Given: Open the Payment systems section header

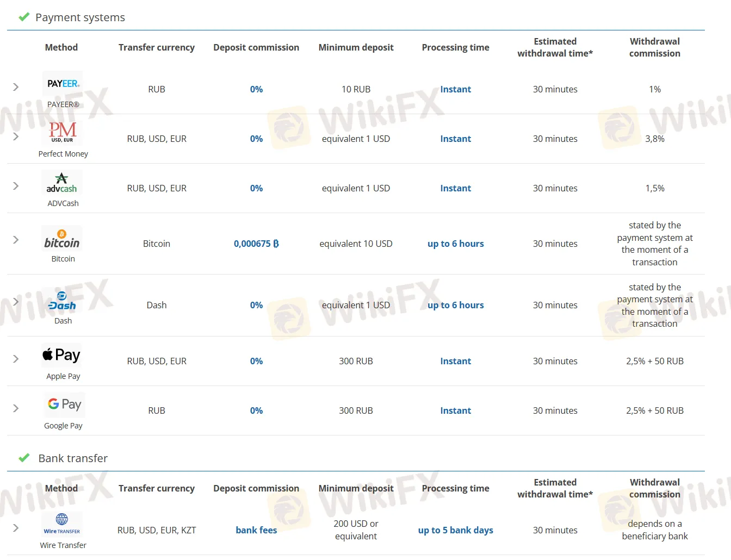Looking at the screenshot, I should point(80,17).
